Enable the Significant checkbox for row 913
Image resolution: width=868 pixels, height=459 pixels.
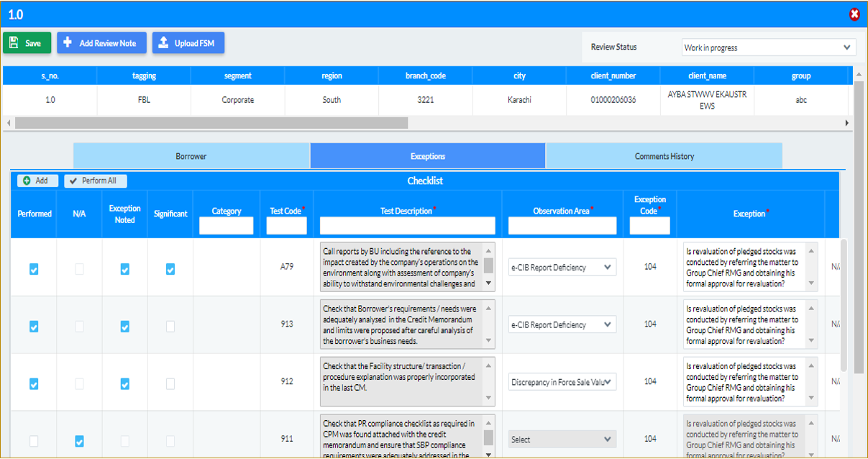point(170,326)
